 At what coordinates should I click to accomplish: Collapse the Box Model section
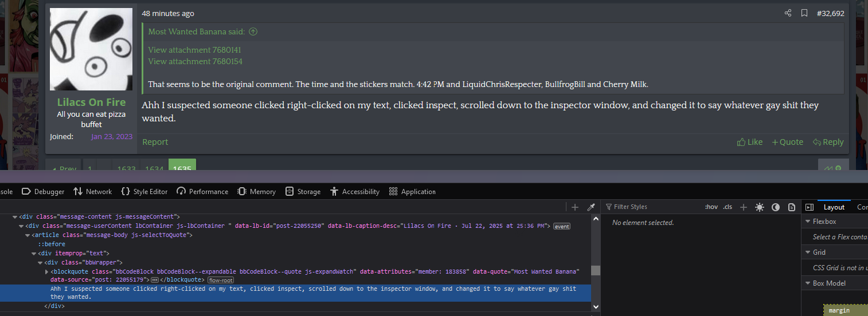pos(808,283)
